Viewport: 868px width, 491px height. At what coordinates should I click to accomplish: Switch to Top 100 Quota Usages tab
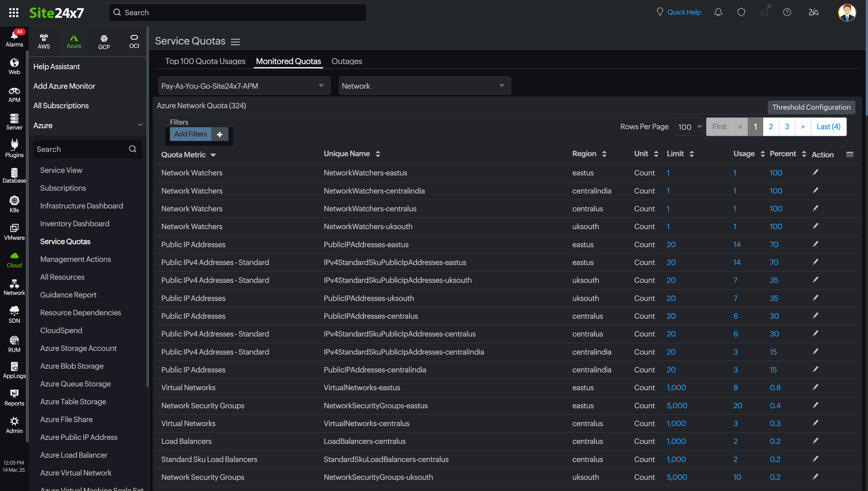coord(205,61)
